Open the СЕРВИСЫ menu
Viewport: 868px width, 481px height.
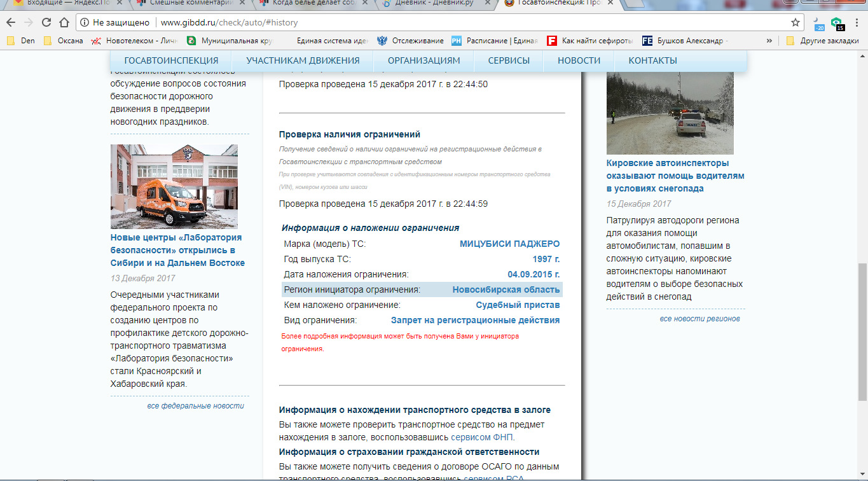coord(509,61)
